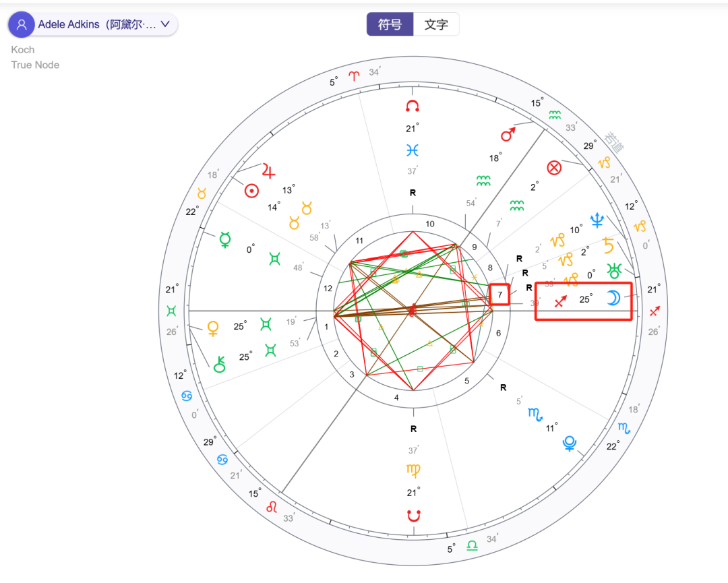Select the Jupiter planet symbol

point(268,171)
